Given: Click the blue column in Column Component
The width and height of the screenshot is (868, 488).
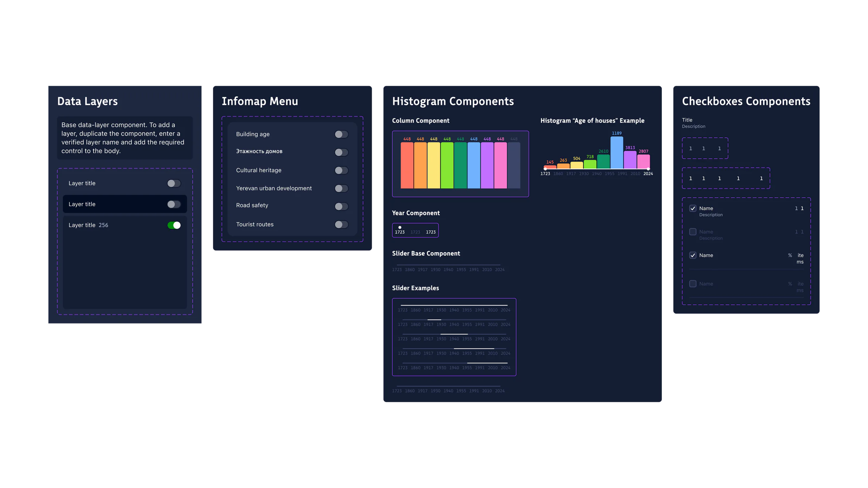Looking at the screenshot, I should [474, 165].
